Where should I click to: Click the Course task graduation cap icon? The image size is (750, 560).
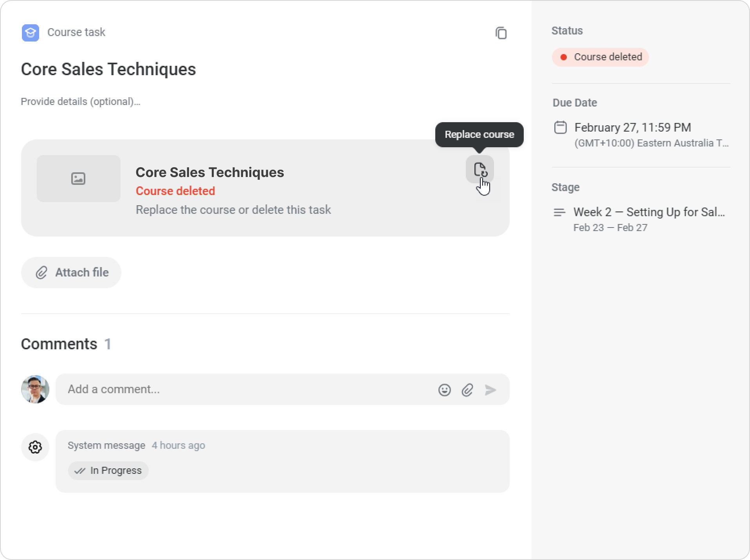31,33
